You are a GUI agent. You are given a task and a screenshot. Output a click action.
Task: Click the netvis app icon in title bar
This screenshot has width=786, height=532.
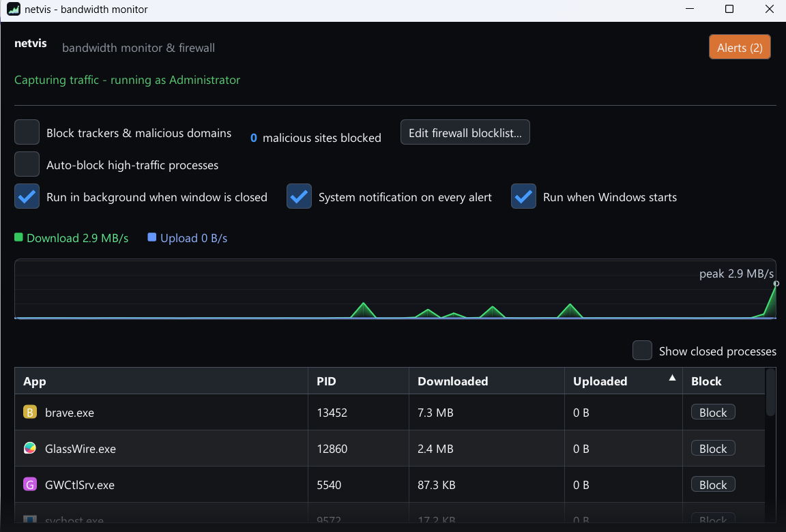14,9
